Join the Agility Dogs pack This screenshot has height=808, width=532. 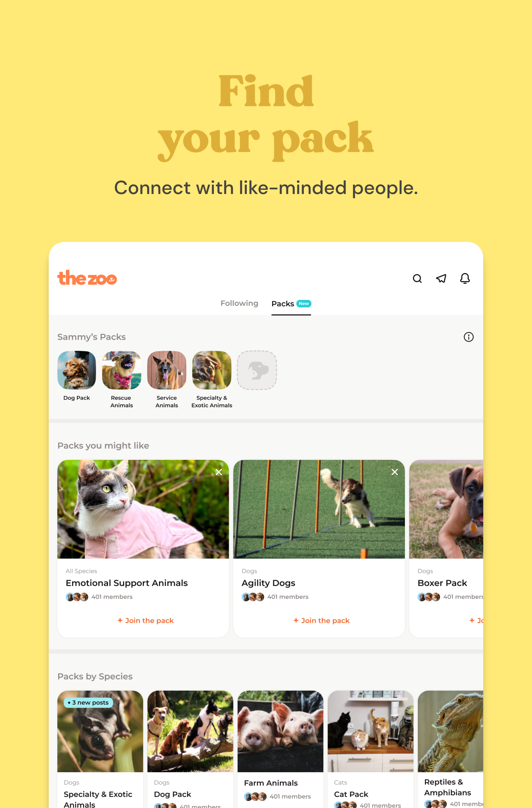[x=321, y=620]
